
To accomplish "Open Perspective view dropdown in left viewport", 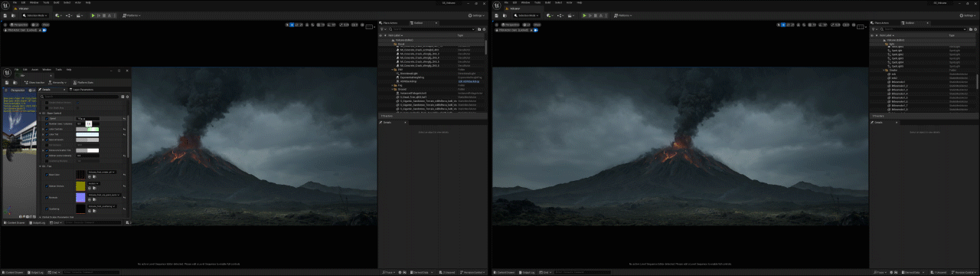I will point(18,25).
